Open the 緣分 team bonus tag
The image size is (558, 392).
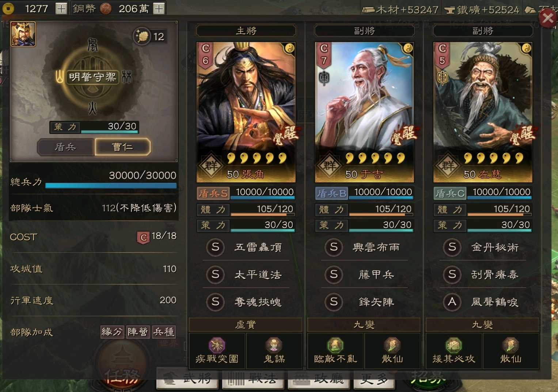(112, 332)
